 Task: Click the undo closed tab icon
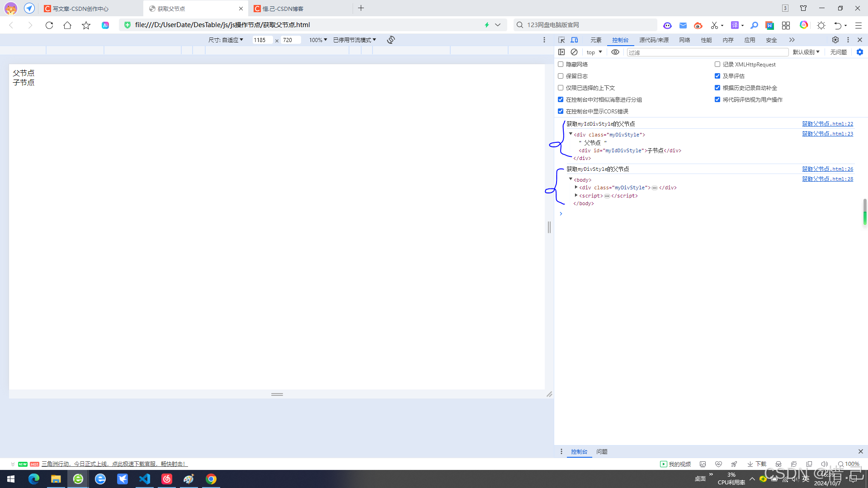(838, 25)
